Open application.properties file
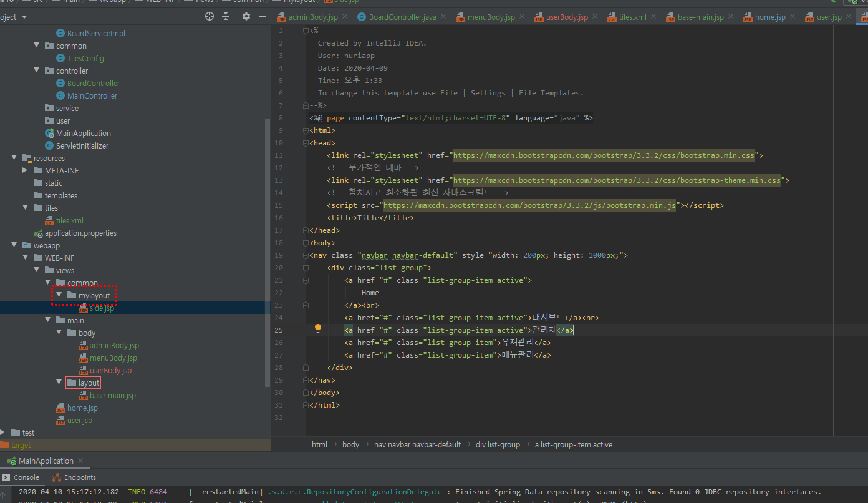 [80, 233]
